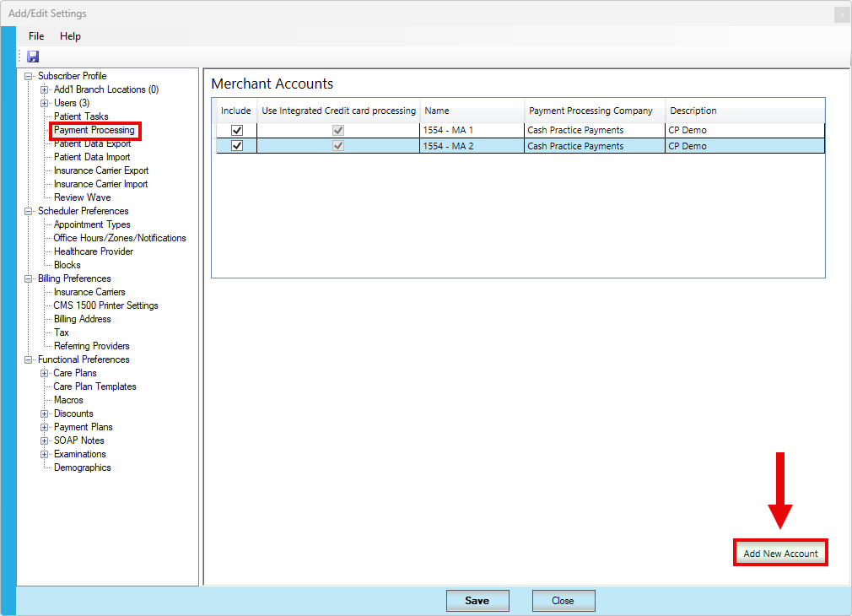Open Insurance Carrier Export settings
This screenshot has height=616, width=852.
coord(101,170)
